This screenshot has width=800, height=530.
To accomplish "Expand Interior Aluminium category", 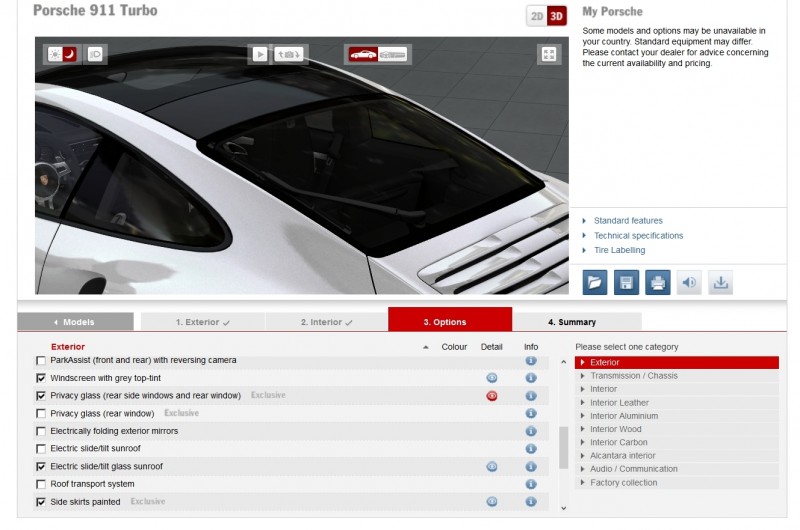I will [x=677, y=416].
